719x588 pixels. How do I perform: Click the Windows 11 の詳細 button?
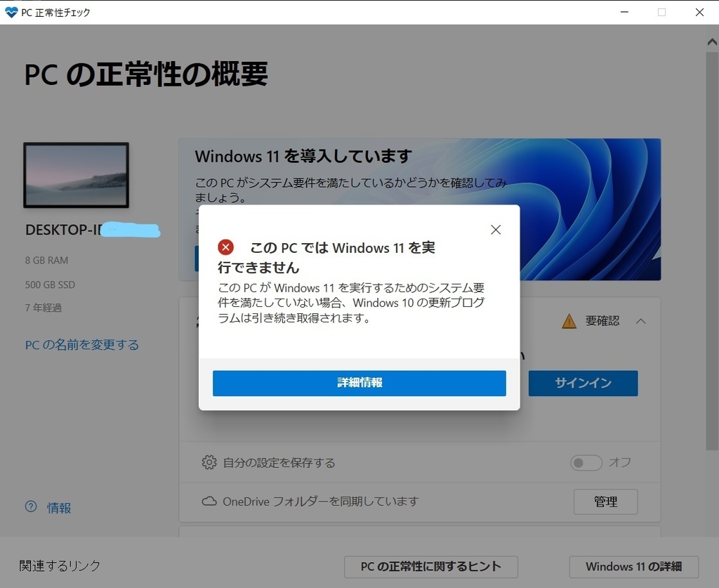point(634,567)
